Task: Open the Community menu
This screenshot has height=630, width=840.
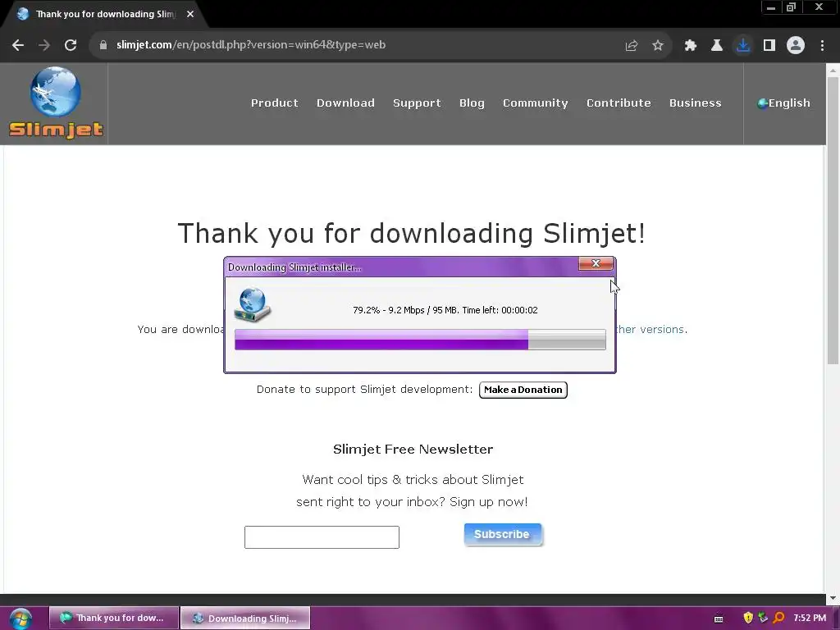Action: click(x=535, y=103)
